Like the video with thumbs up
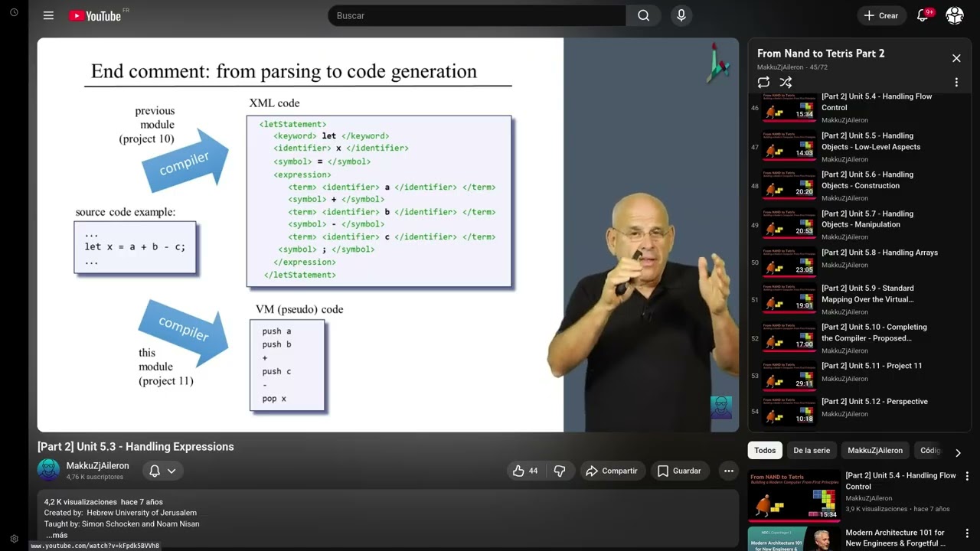The width and height of the screenshot is (980, 551). pos(525,471)
